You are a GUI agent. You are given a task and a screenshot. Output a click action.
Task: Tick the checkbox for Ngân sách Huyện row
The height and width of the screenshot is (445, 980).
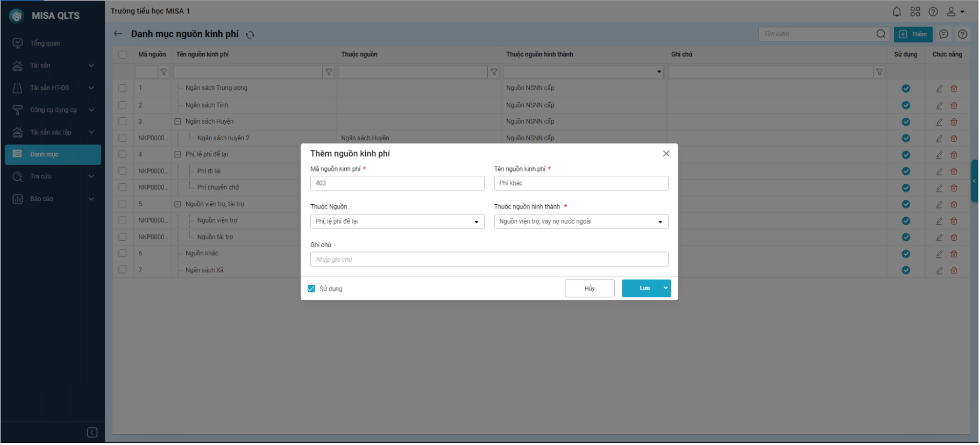coord(123,121)
